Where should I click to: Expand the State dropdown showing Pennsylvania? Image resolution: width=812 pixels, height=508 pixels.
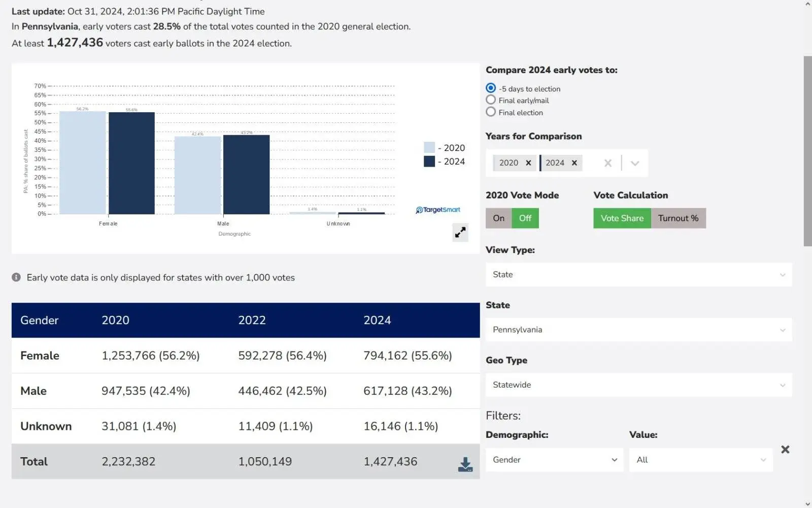coord(638,330)
